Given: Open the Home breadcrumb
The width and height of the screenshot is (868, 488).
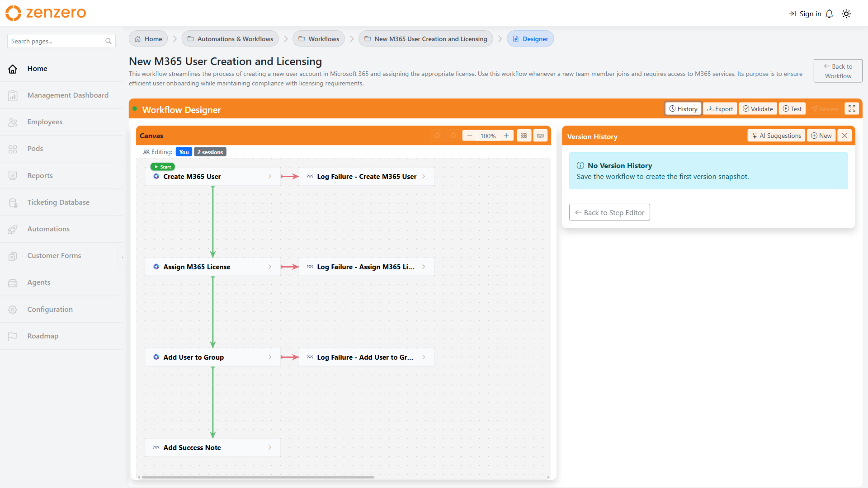Looking at the screenshot, I should pyautogui.click(x=148, y=39).
